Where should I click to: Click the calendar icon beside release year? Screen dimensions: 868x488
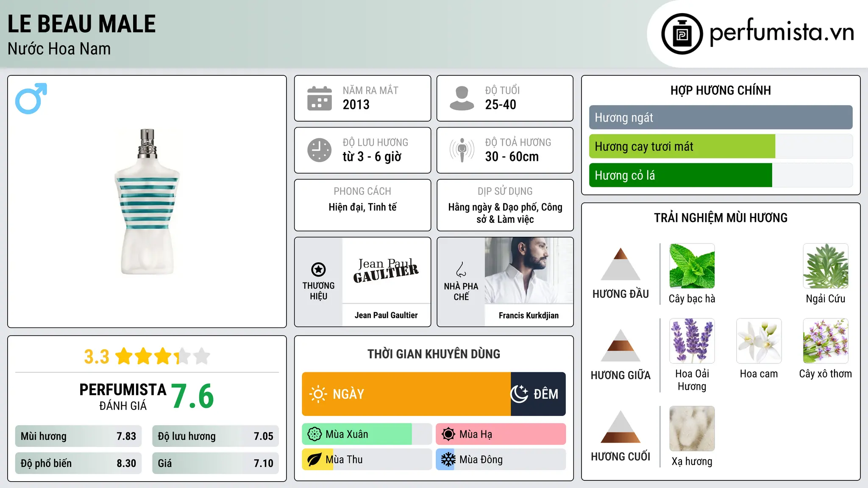click(320, 98)
